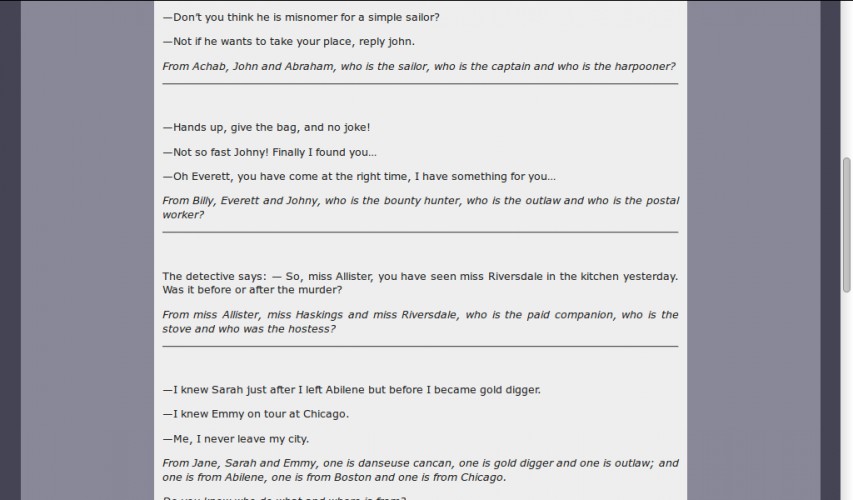Screen dimensions: 853x500
Task: Click the line "I knew Sarah just after I left Abilene"
Action: (x=352, y=390)
